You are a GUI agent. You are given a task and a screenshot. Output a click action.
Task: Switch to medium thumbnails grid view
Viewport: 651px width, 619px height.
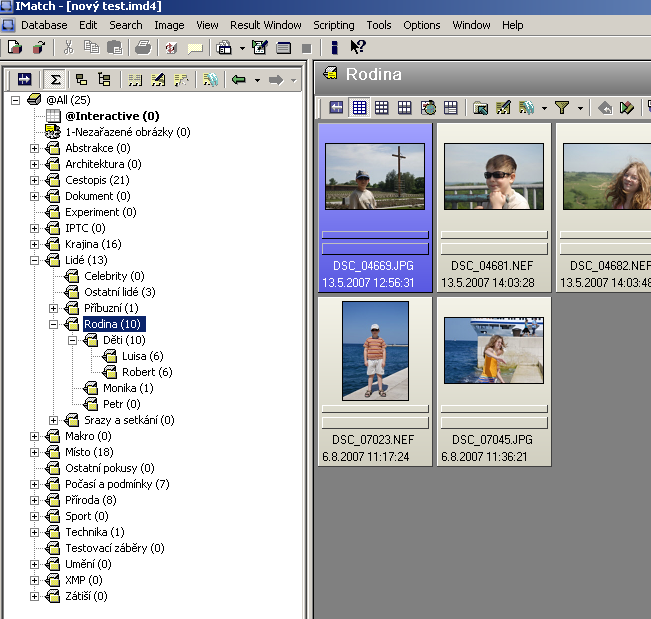(x=382, y=108)
